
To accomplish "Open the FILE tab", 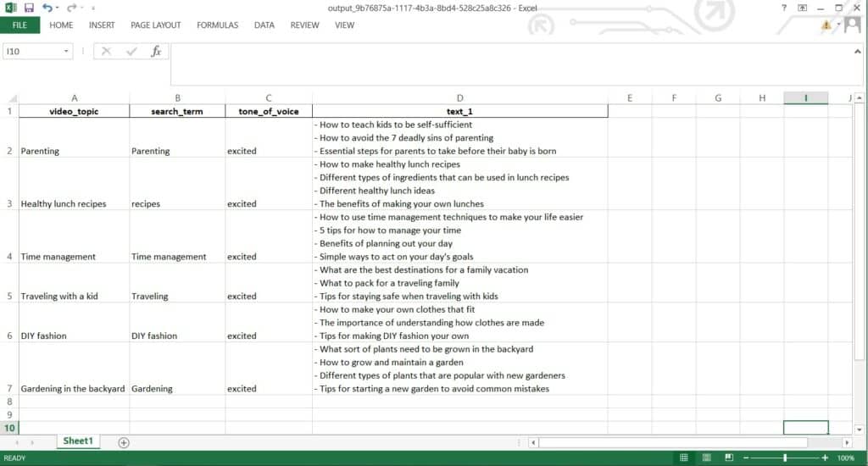I will pos(19,25).
